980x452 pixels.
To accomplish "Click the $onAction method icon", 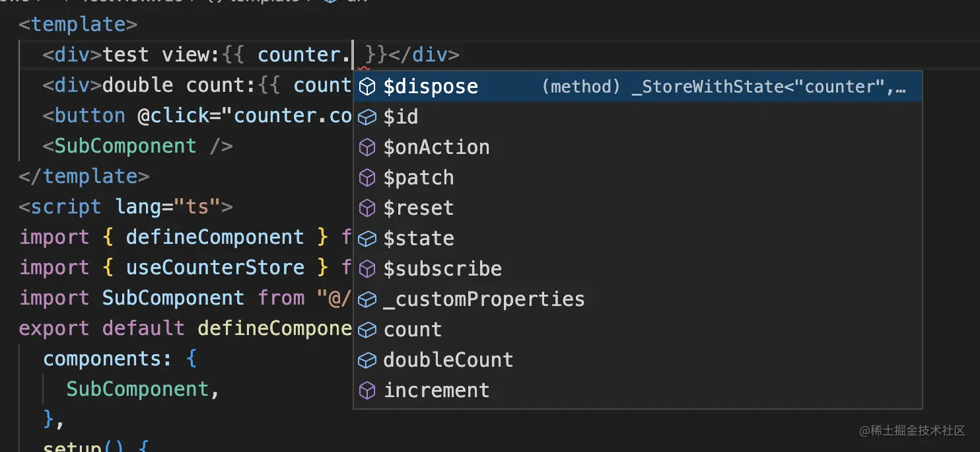I will click(x=367, y=147).
